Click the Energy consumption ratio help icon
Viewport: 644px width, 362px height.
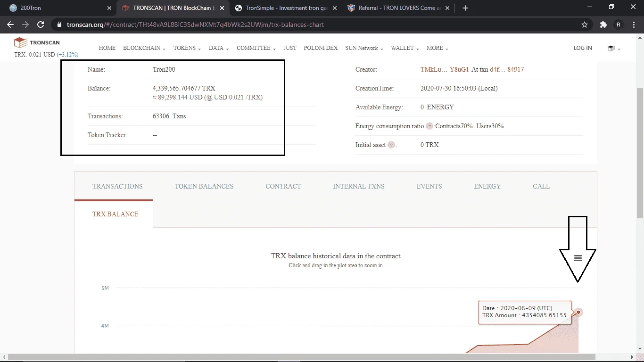(429, 126)
